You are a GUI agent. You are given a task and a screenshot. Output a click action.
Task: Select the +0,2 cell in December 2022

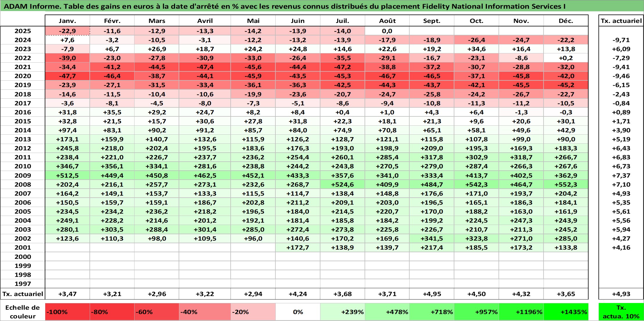tap(566, 58)
